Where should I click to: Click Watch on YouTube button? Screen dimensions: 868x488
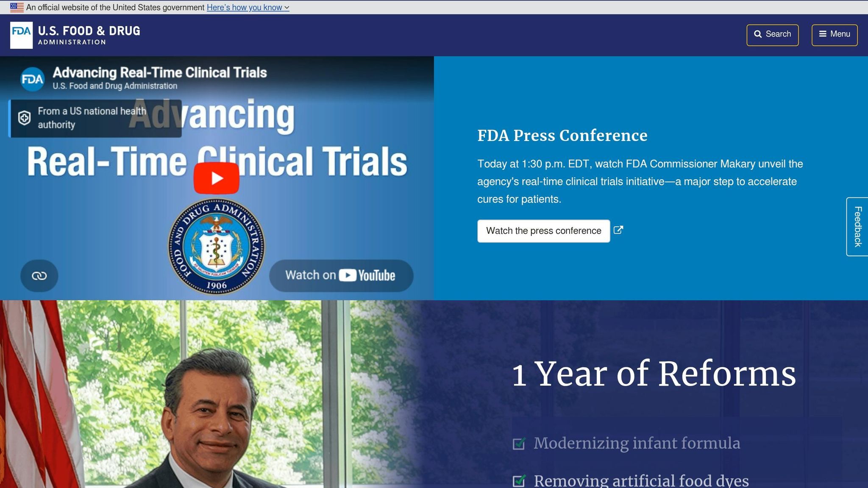coord(341,275)
